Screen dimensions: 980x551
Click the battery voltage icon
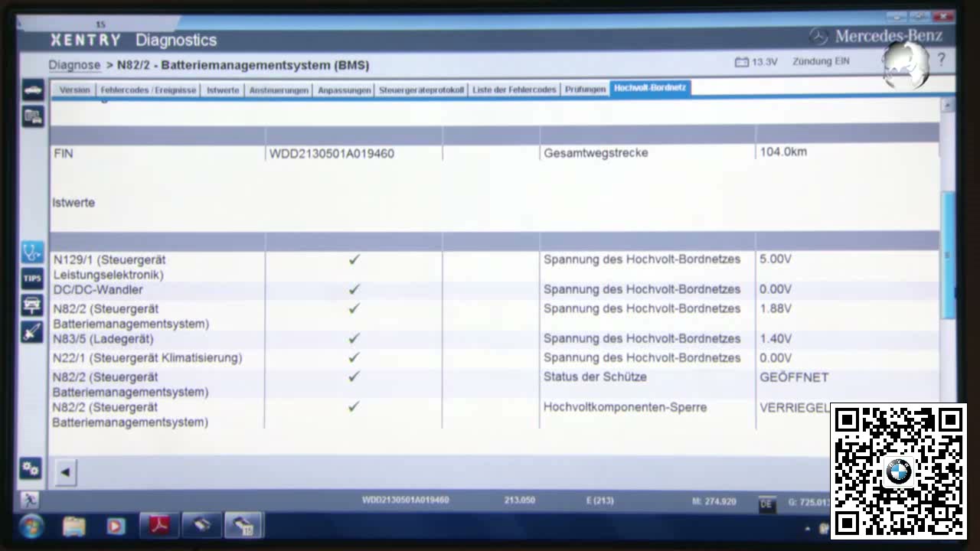pyautogui.click(x=741, y=62)
